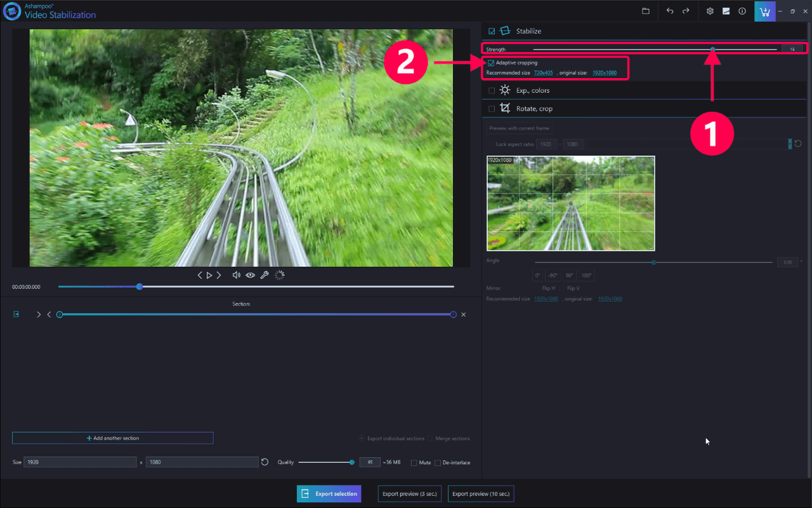This screenshot has height=508, width=812.
Task: Click the Angle slider
Action: (x=653, y=262)
